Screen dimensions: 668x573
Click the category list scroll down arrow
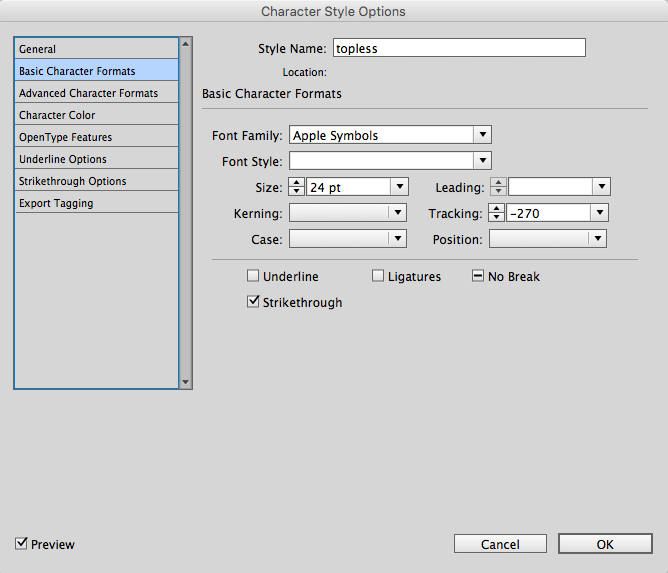click(x=185, y=382)
